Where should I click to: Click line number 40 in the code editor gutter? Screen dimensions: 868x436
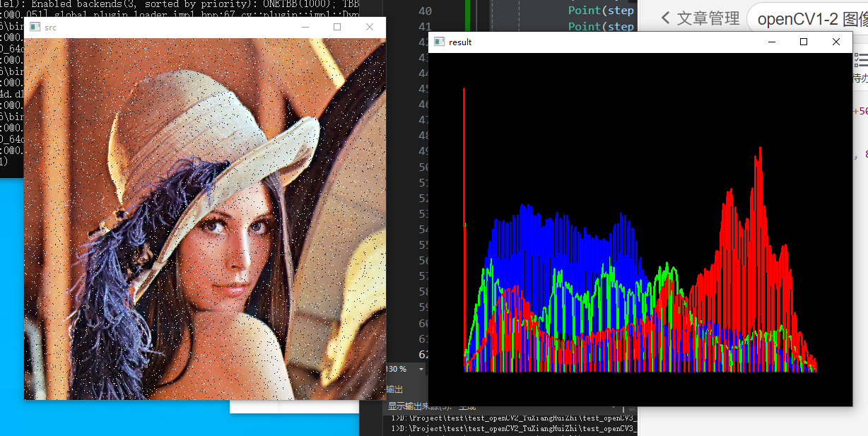point(425,11)
